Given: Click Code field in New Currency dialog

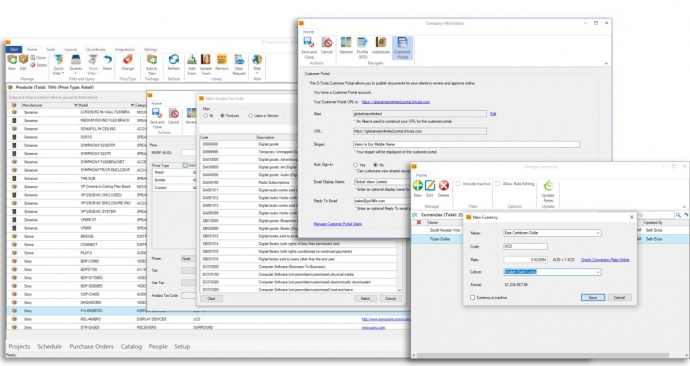Looking at the screenshot, I should coord(525,246).
